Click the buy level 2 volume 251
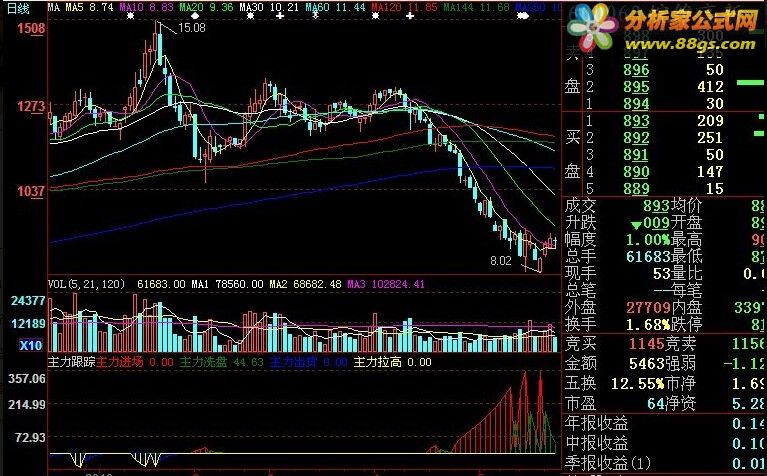The image size is (767, 476). pos(711,137)
